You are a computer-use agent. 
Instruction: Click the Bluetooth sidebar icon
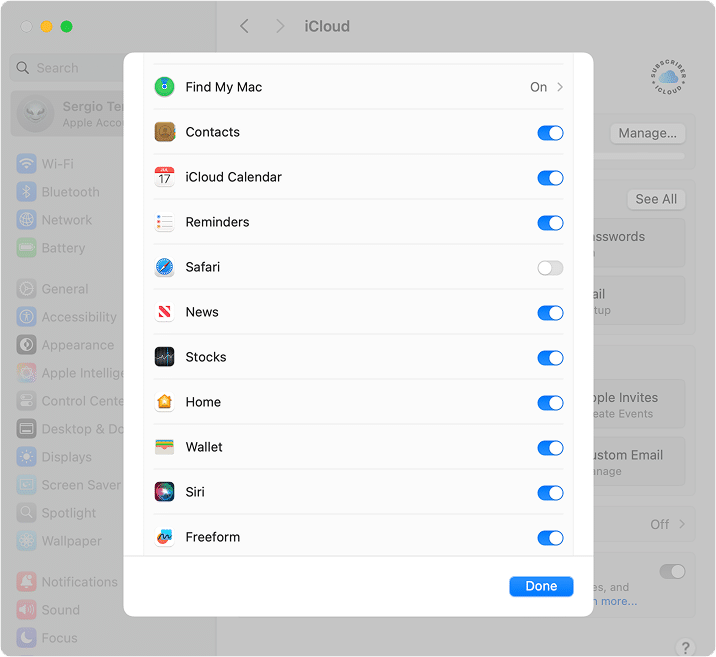pyautogui.click(x=26, y=192)
